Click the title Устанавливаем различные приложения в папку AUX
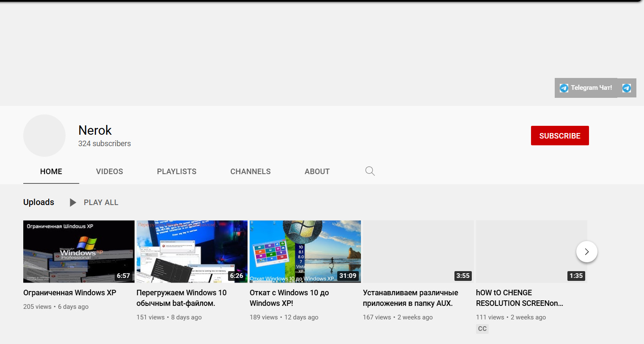This screenshot has height=344, width=644. pyautogui.click(x=410, y=298)
